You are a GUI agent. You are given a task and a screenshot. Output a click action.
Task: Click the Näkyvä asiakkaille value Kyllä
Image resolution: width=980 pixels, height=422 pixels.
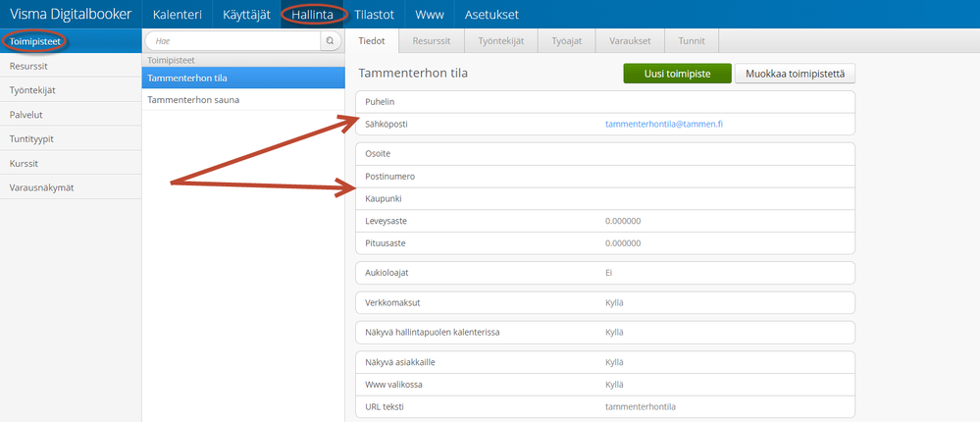614,362
